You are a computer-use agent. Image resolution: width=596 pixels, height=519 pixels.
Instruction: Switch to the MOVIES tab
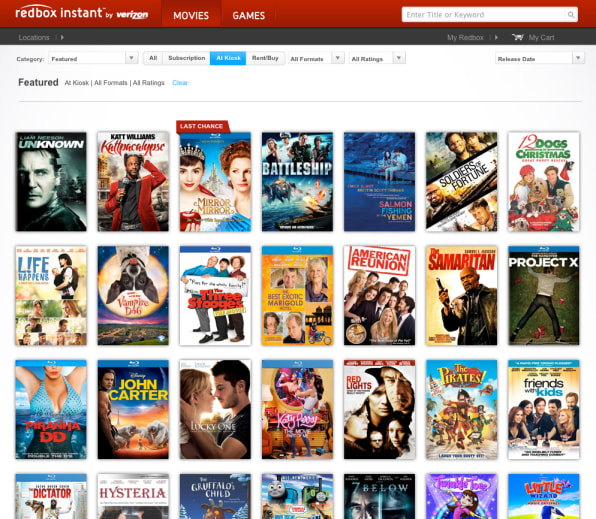[191, 15]
